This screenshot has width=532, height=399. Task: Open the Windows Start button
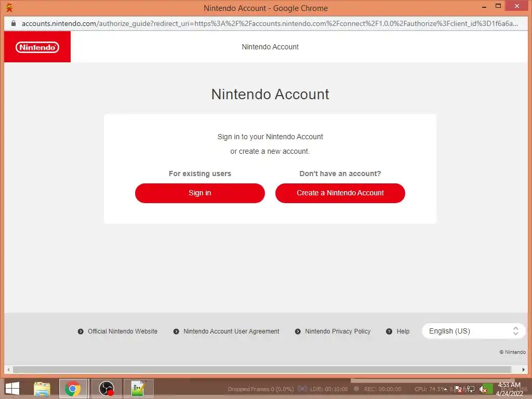[x=12, y=389]
